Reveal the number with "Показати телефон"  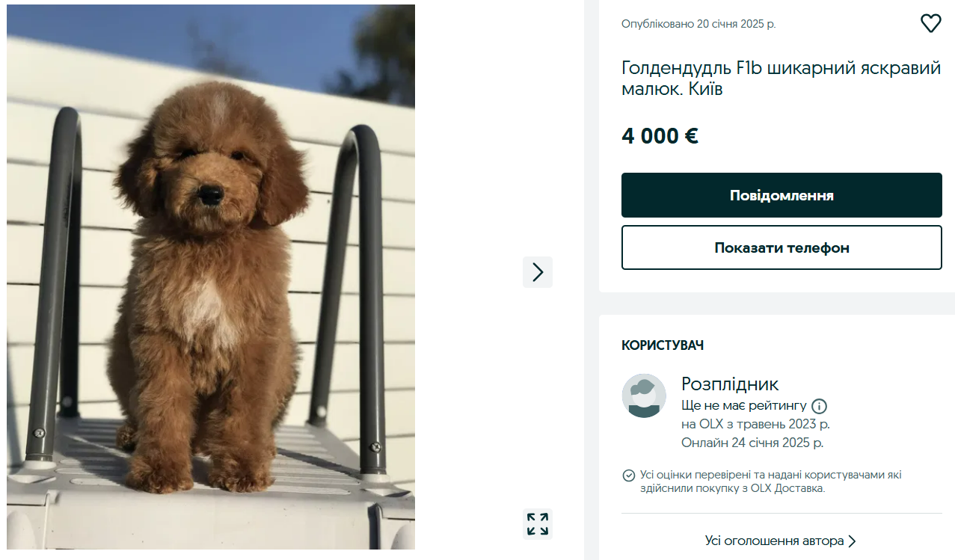(781, 247)
